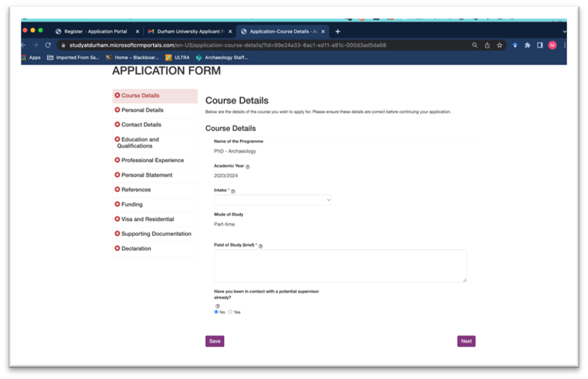Click the Save button
The height and width of the screenshot is (379, 588).
215,341
